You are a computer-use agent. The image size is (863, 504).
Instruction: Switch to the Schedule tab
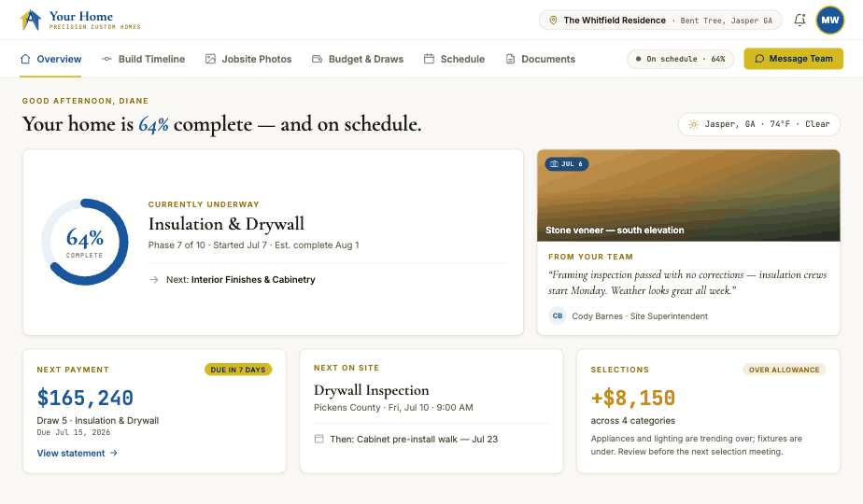(x=454, y=59)
